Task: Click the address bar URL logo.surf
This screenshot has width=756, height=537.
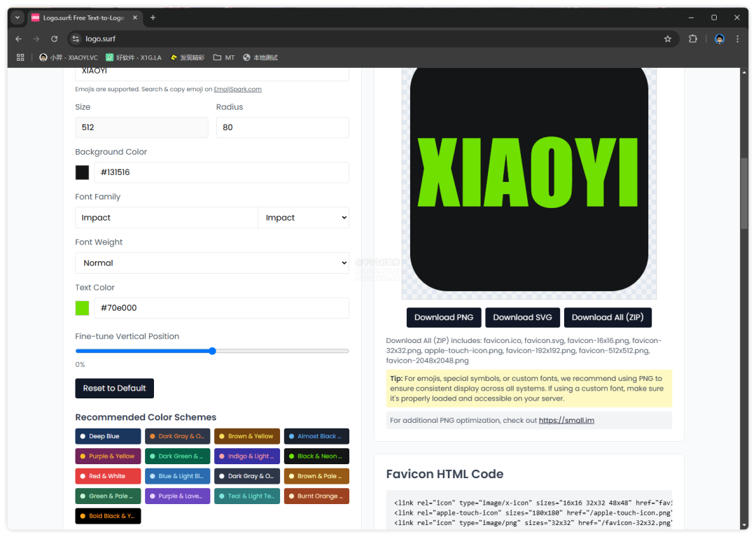Action: pyautogui.click(x=101, y=39)
